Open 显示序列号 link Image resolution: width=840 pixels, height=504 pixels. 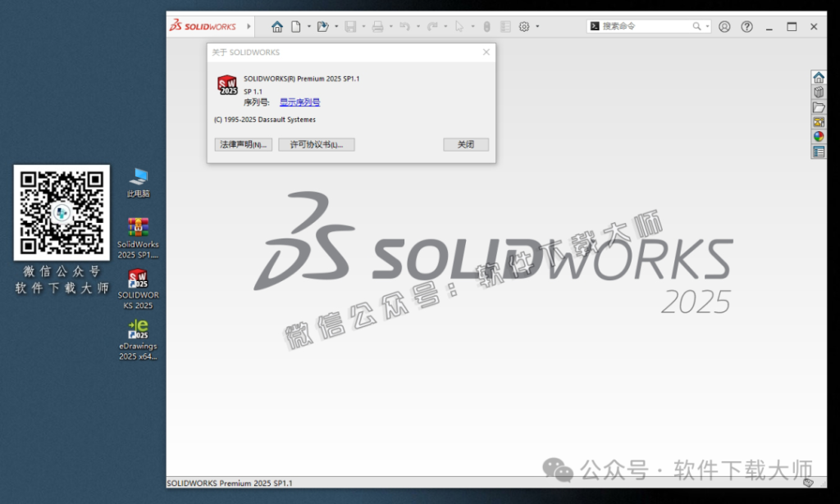pyautogui.click(x=299, y=102)
